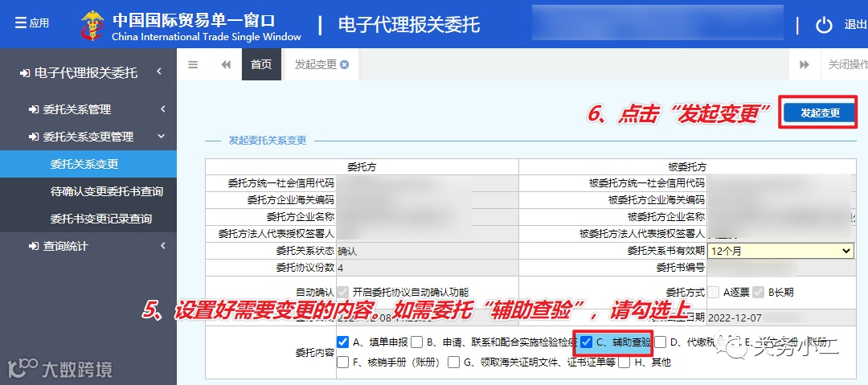Open the 委托关系书有效期 12个月 dropdown
868x385 pixels.
point(780,251)
